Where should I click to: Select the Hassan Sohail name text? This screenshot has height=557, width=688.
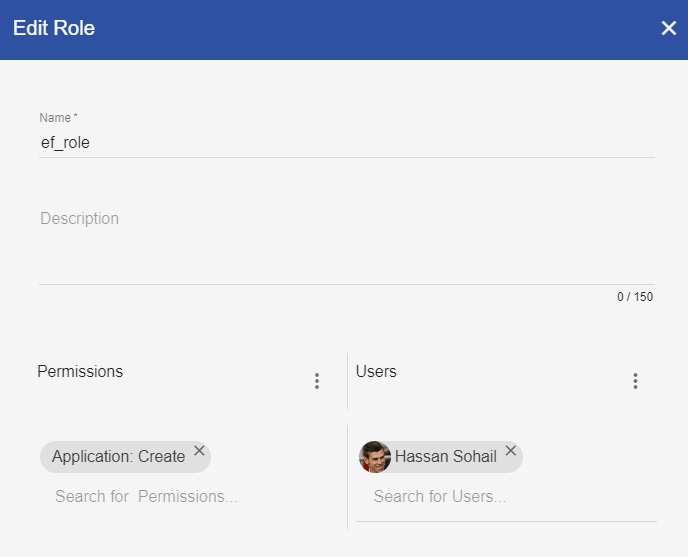[445, 457]
